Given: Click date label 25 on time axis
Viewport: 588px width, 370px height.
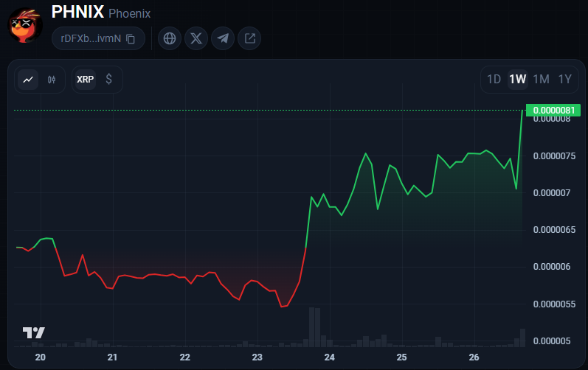Looking at the screenshot, I should click(x=401, y=357).
